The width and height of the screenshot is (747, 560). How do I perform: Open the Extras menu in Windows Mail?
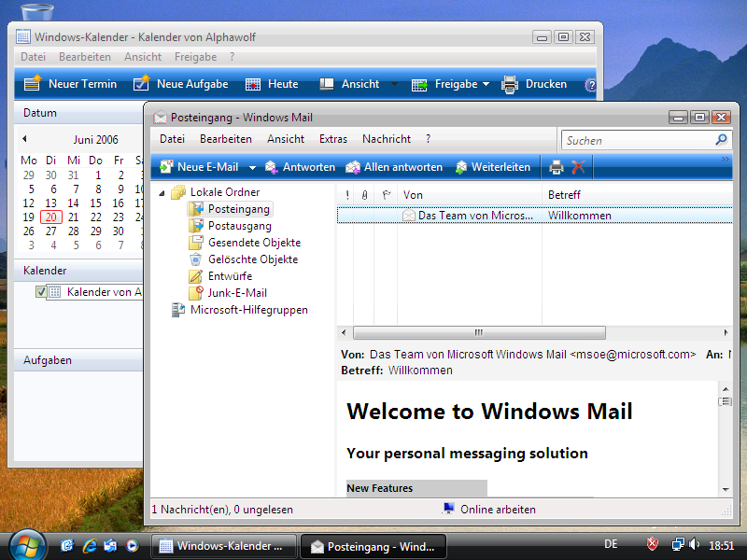click(332, 139)
